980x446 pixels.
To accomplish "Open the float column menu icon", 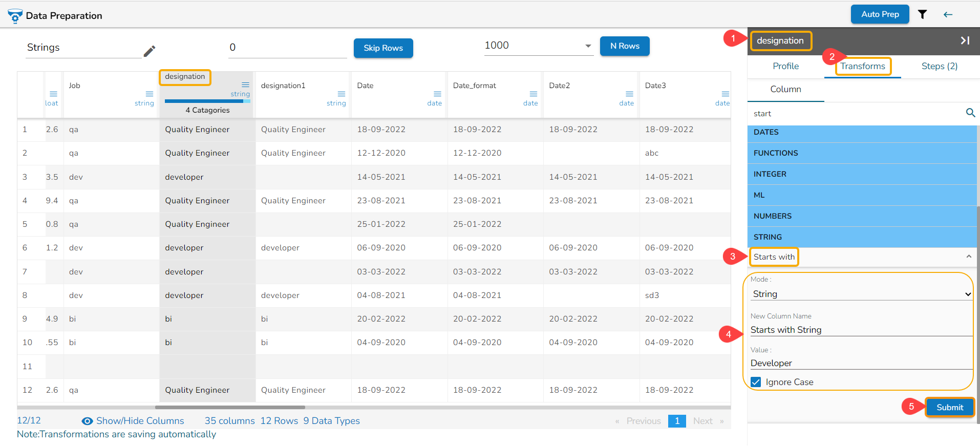I will coord(53,94).
